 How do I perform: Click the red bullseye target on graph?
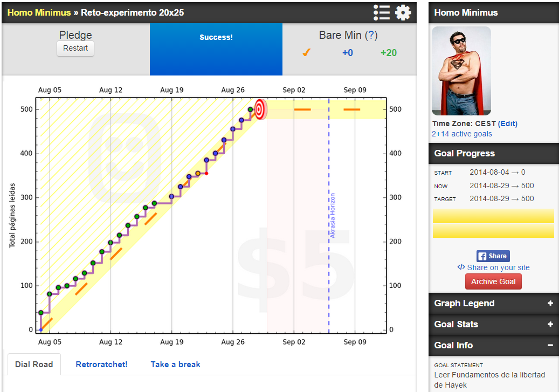coord(260,109)
